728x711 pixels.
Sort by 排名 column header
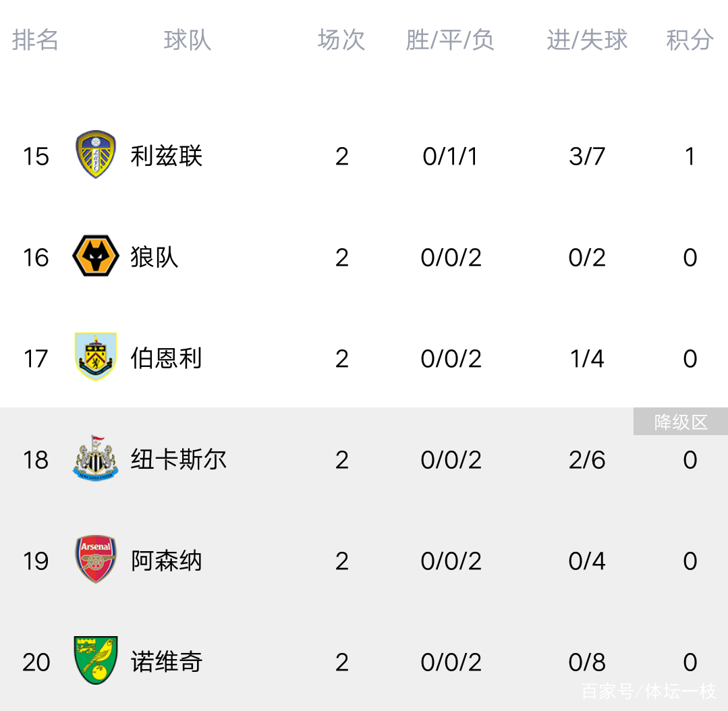(x=35, y=40)
